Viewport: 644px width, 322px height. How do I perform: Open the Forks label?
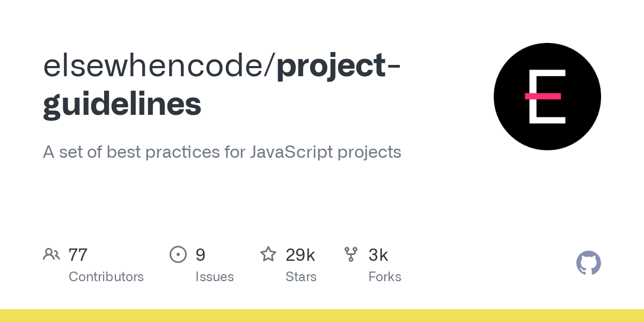(x=385, y=277)
